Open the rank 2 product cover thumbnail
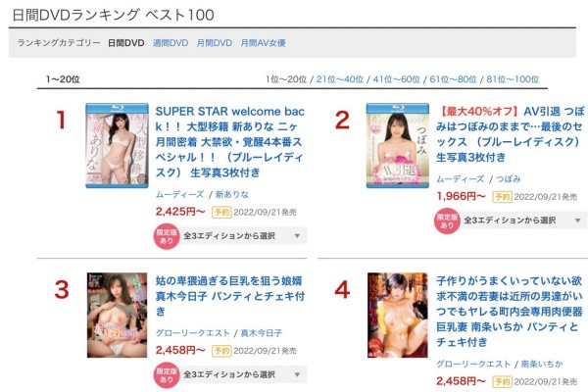The image size is (588, 392). (x=398, y=146)
